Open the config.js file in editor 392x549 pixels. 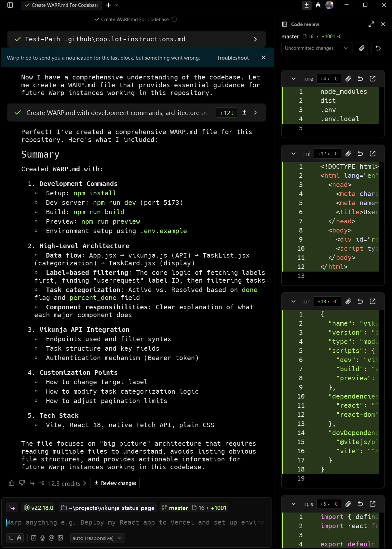[x=372, y=504]
